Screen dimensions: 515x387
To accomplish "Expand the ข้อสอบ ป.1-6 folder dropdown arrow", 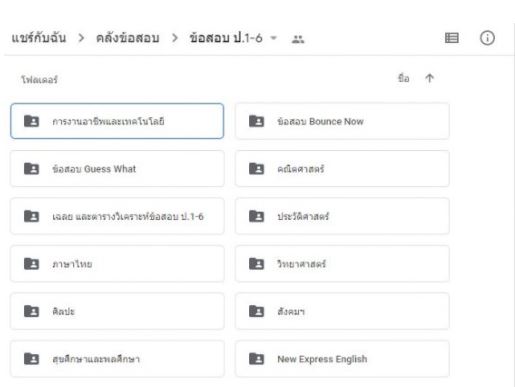I will tap(274, 38).
